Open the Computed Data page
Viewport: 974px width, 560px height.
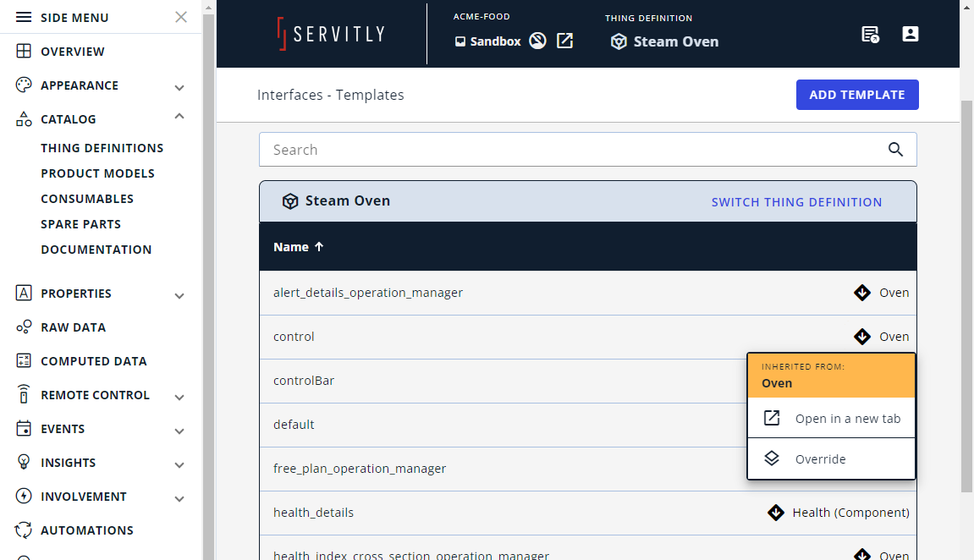pos(94,361)
